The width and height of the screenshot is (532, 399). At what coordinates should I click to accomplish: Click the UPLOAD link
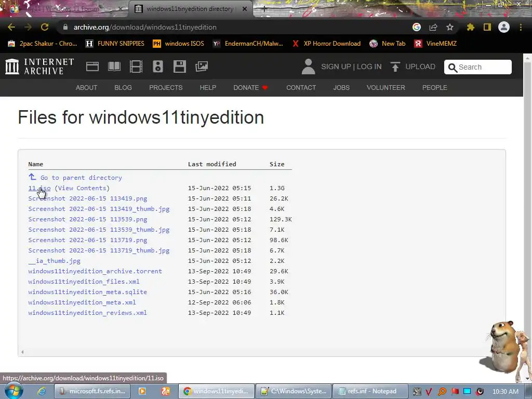420,66
